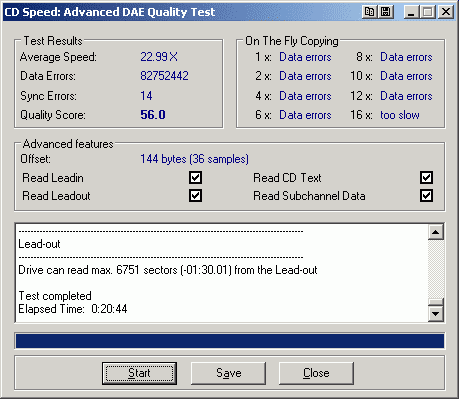Click the Quality Score value 56.0
Viewport: 459px width, 399px height.
153,115
